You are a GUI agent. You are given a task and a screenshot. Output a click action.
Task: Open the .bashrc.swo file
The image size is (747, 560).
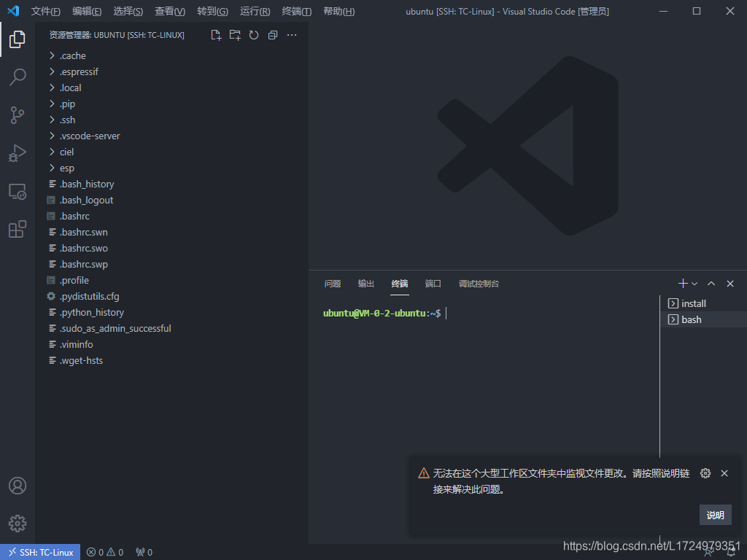tap(172, 248)
